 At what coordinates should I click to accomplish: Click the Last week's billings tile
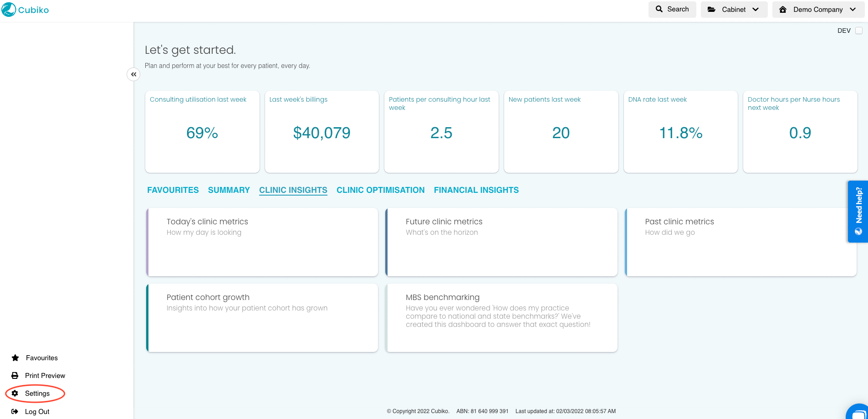coord(322,132)
